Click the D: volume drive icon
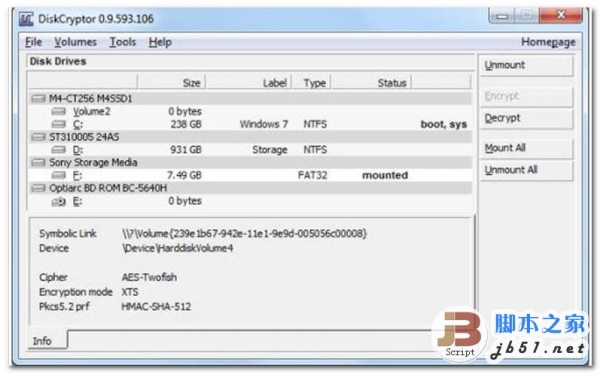This screenshot has width=600, height=374. coord(58,150)
